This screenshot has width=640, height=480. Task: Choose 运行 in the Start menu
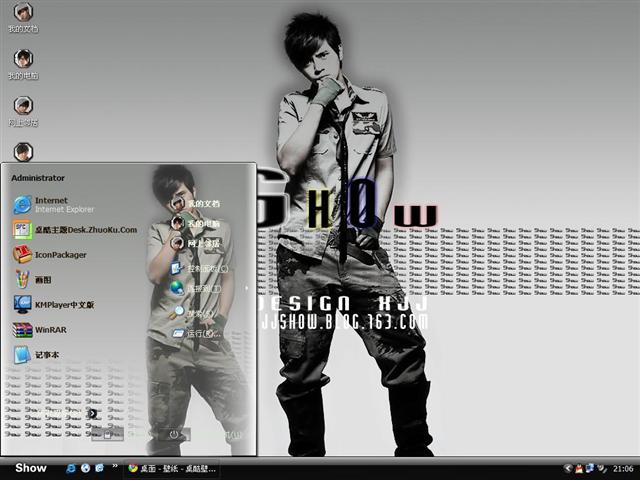200,333
